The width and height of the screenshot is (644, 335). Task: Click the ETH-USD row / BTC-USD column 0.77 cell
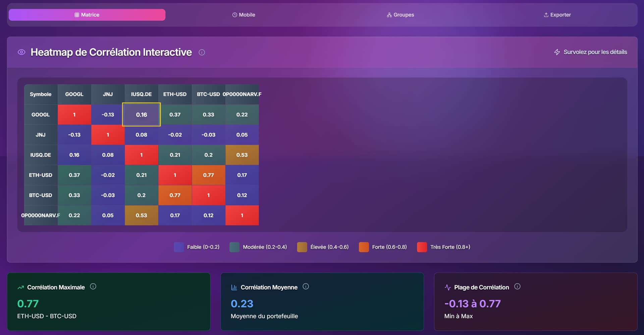(208, 175)
